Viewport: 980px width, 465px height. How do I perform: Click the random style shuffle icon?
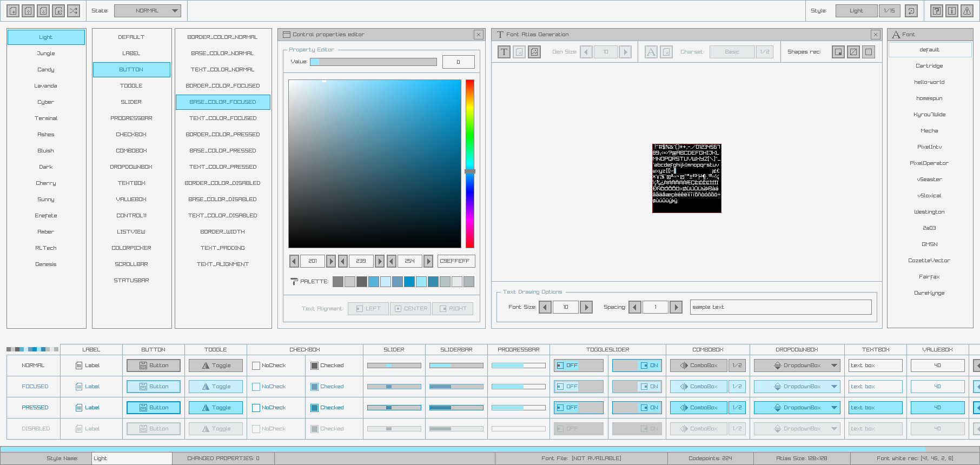click(x=74, y=11)
